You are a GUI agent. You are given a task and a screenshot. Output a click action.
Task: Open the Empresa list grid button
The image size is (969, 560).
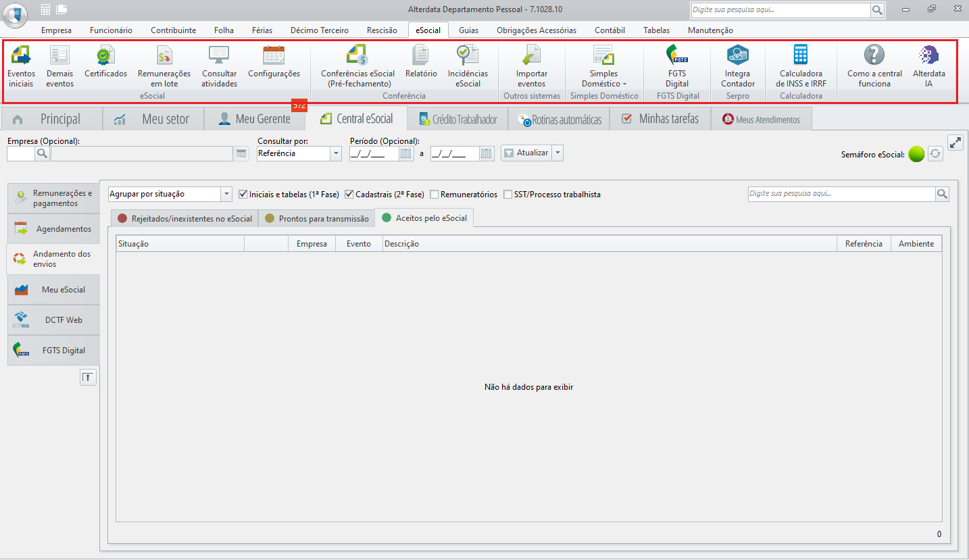pos(241,153)
